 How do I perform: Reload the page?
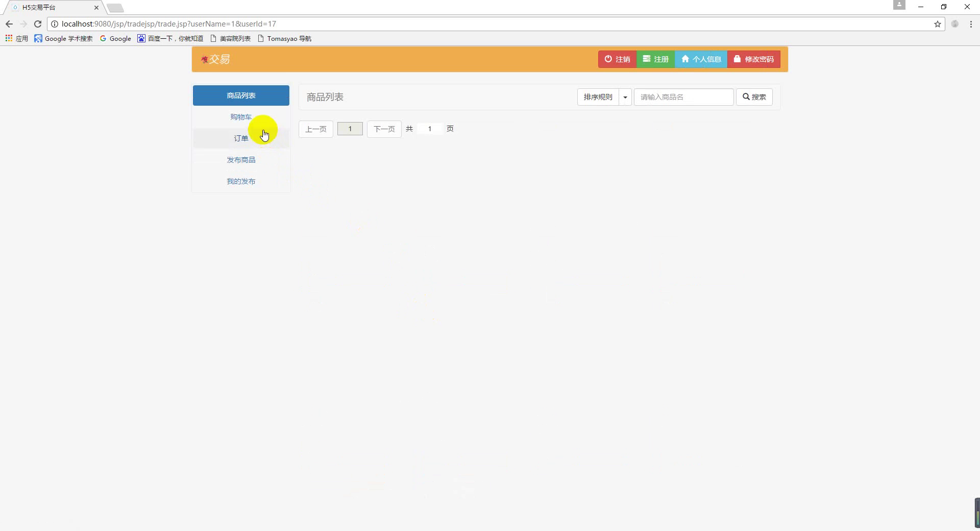click(x=38, y=24)
